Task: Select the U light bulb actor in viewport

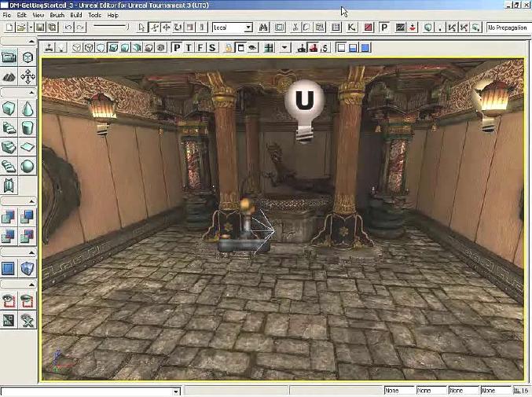Action: tap(303, 101)
